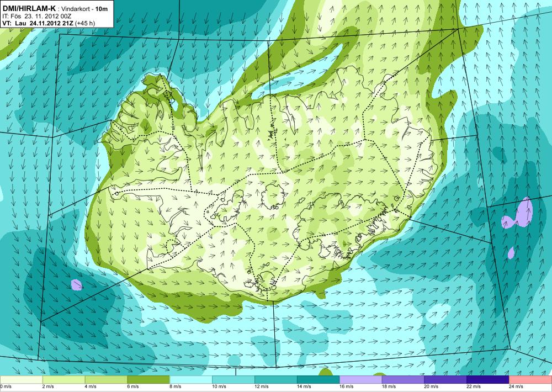Click the small purple wind patch southwest of Iceland
The image size is (552, 392).
click(x=76, y=285)
